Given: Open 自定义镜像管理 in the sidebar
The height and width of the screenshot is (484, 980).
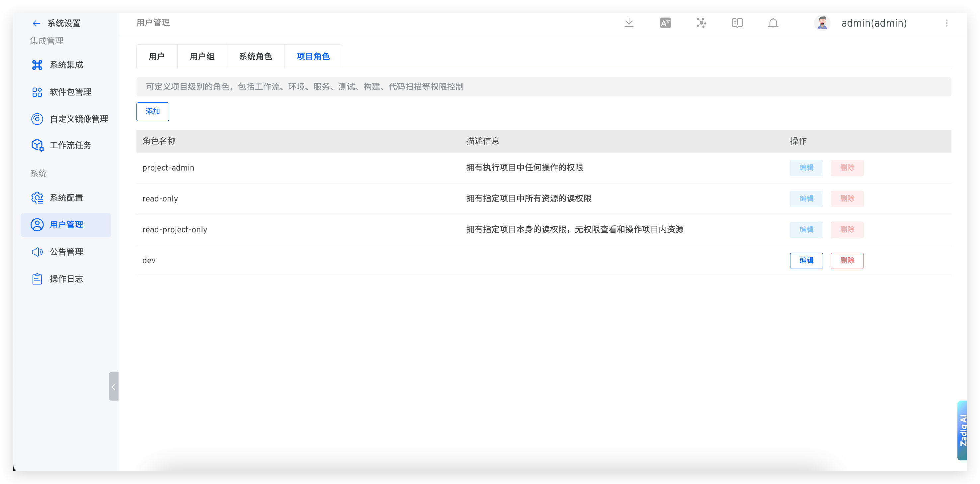Looking at the screenshot, I should coord(78,119).
